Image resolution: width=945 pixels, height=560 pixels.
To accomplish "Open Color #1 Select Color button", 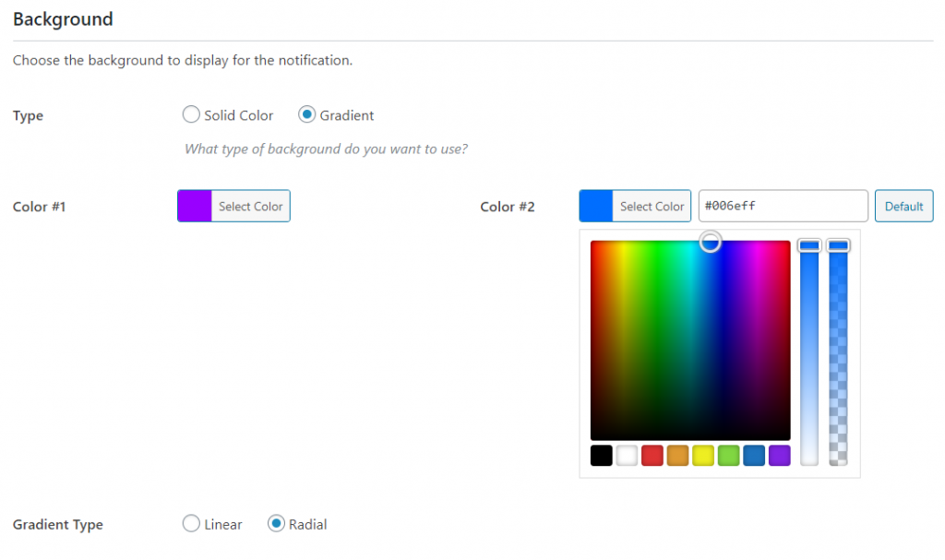I will pyautogui.click(x=250, y=207).
